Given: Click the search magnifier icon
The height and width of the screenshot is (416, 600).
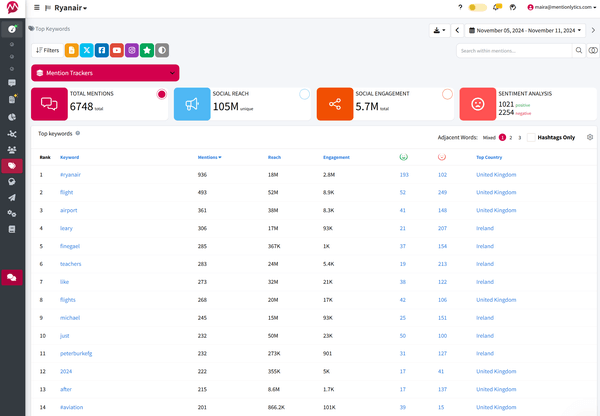Looking at the screenshot, I should 579,50.
